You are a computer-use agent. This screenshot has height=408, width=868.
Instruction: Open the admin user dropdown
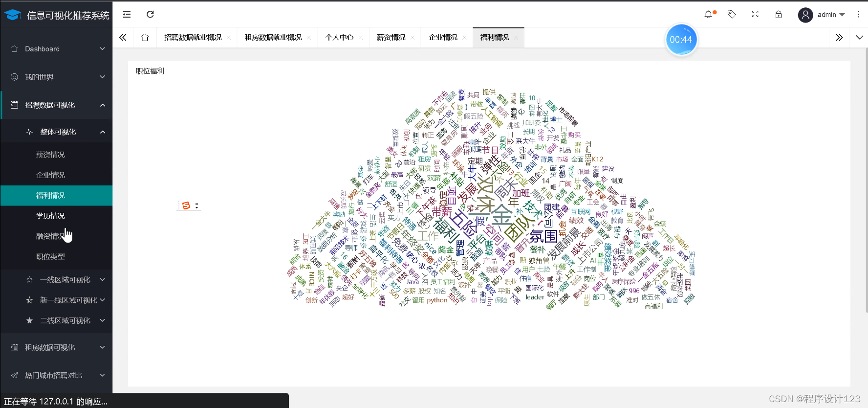831,15
